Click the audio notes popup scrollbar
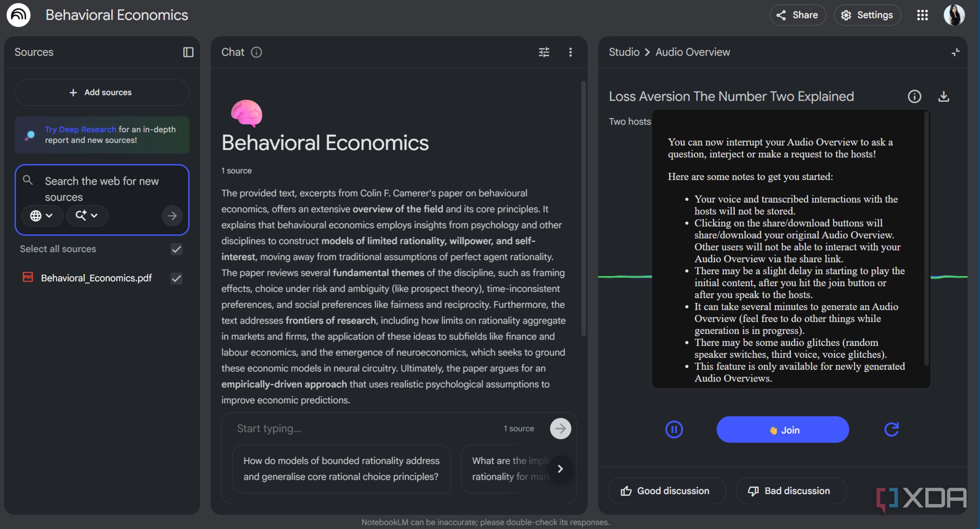This screenshot has height=529, width=980. 926,239
